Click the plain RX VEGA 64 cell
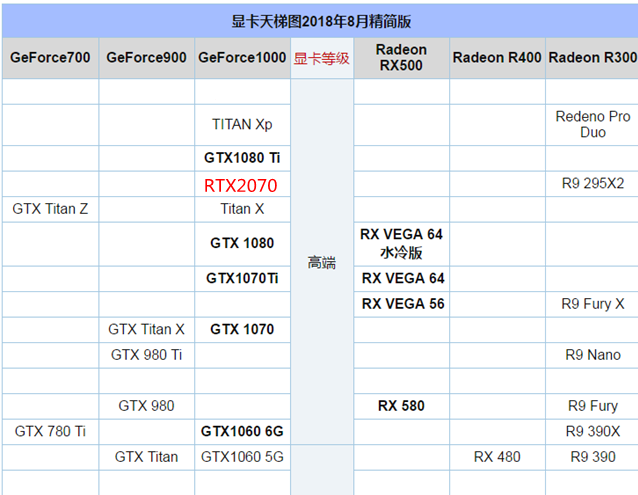Image resolution: width=638 pixels, height=495 pixels. [x=401, y=279]
